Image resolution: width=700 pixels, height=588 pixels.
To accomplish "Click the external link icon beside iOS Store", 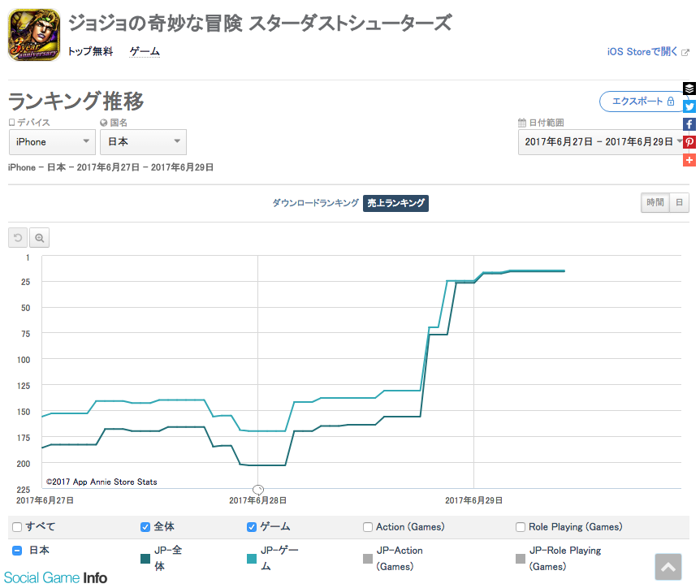I will [685, 52].
